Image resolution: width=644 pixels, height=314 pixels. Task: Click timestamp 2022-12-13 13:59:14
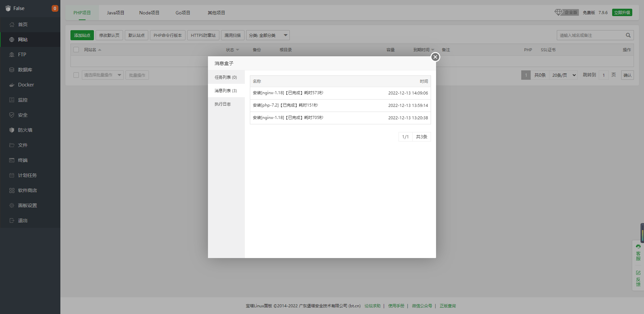tap(408, 106)
